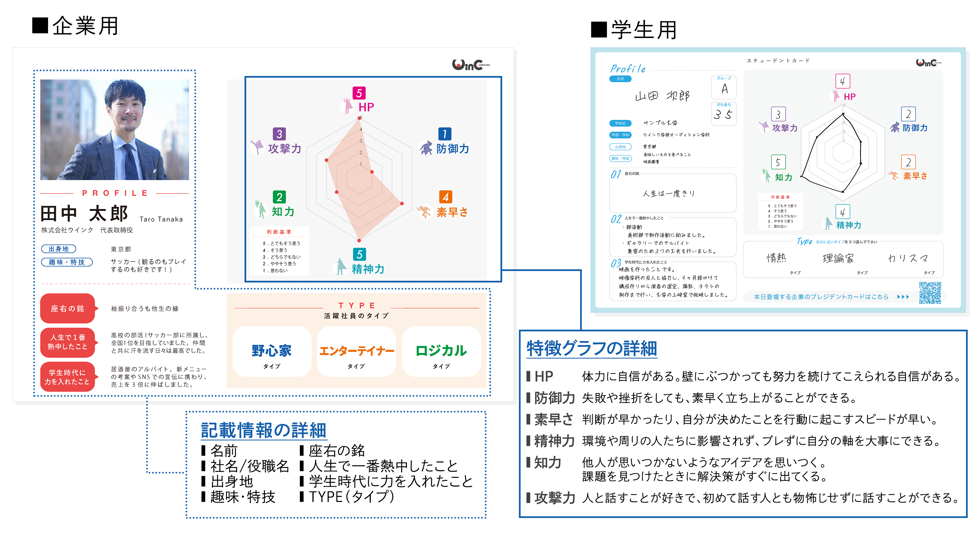Click the 特徴グラフの詳細 heading
980x542 pixels.
pyautogui.click(x=592, y=348)
